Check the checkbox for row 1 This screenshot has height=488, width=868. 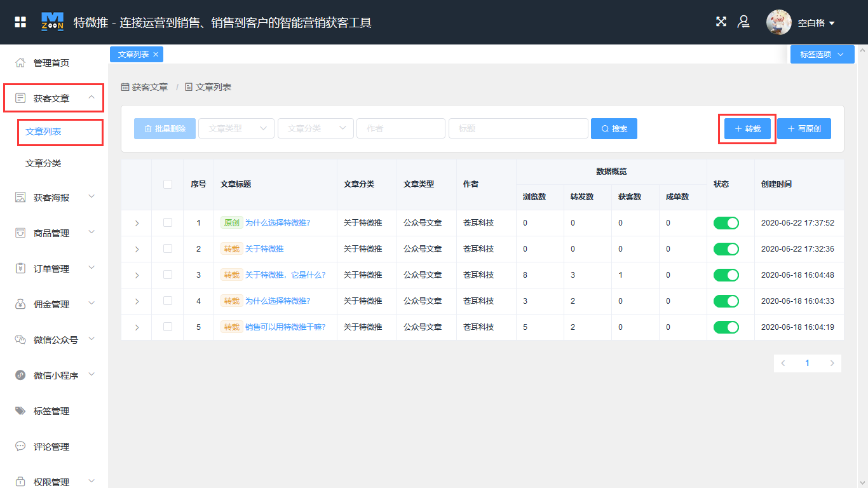[168, 222]
